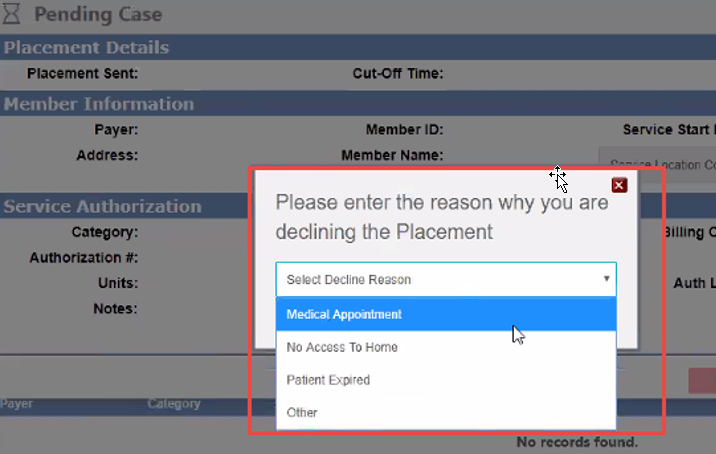Click the Placement Sent label
Screen dimensions: 716x454
83,73
